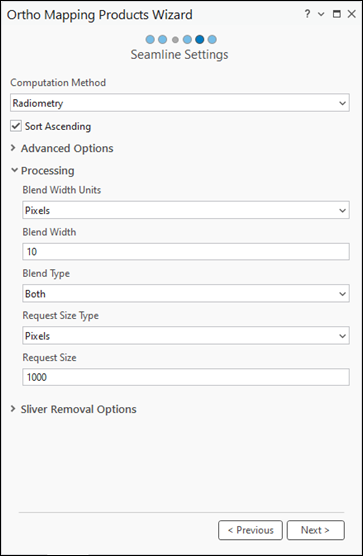Open the wizard help question mark

(x=307, y=14)
